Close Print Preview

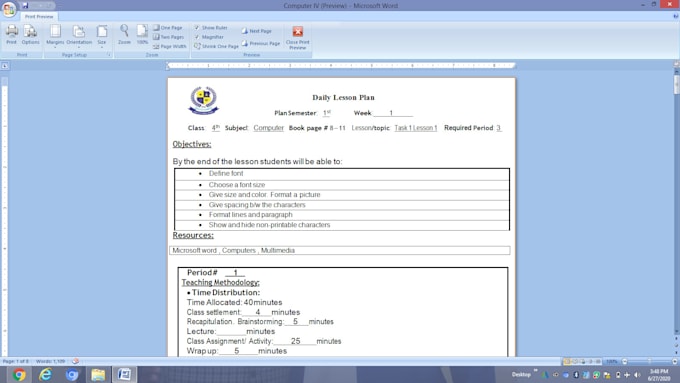click(298, 37)
